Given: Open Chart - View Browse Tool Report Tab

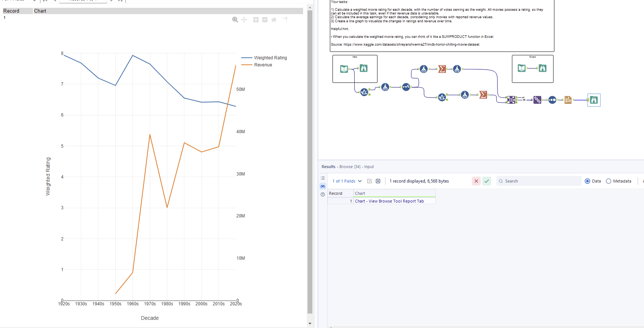Looking at the screenshot, I should 389,201.
